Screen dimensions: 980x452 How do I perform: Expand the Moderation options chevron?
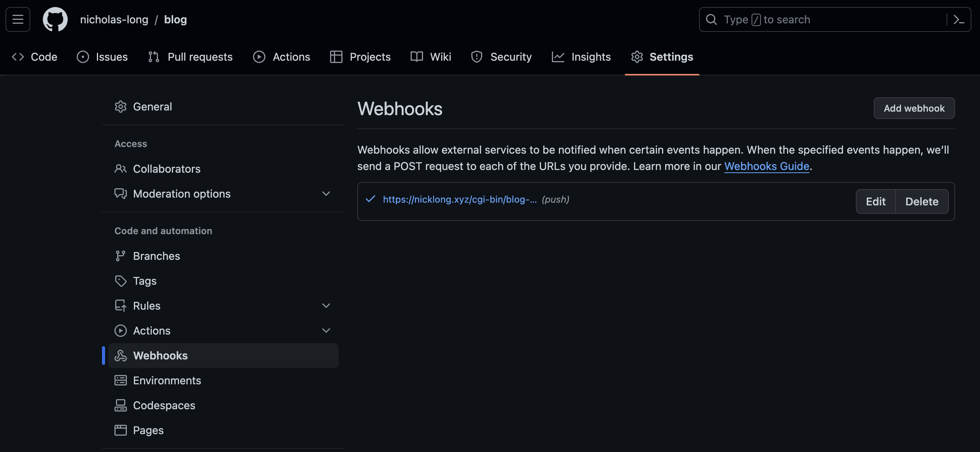click(x=326, y=194)
